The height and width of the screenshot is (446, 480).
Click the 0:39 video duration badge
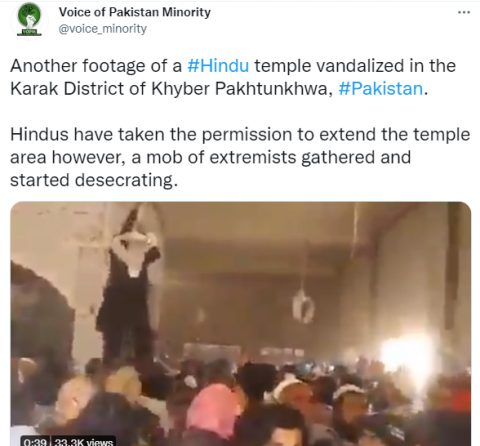[35, 441]
